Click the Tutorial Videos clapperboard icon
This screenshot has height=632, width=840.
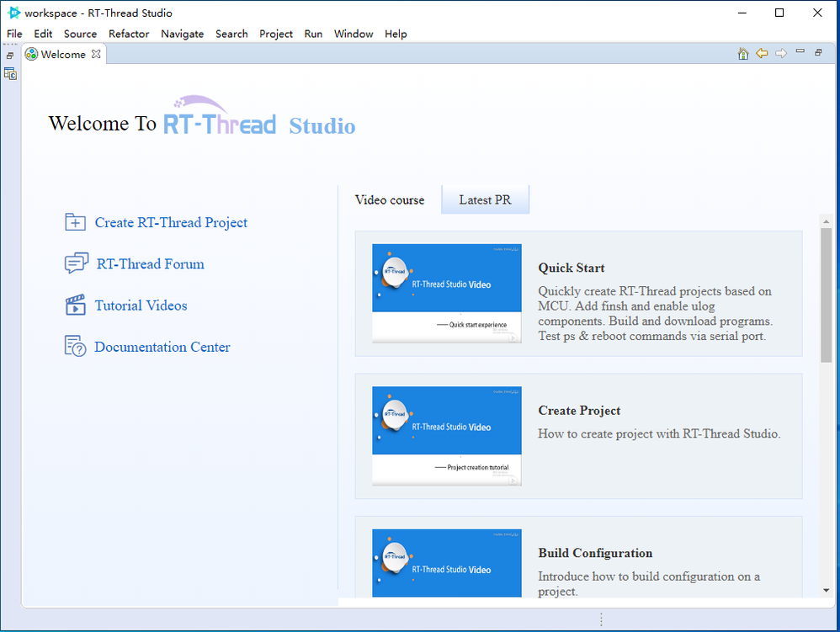(x=76, y=305)
